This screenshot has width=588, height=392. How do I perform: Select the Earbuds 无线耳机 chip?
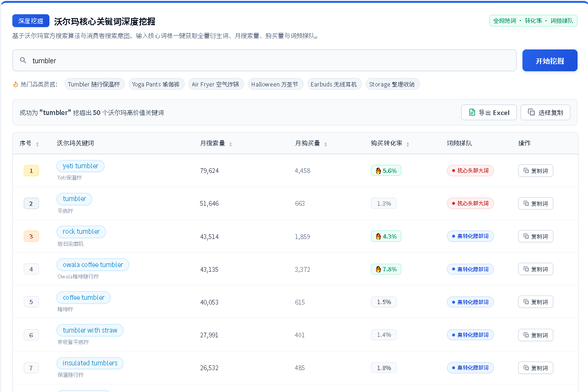tap(334, 84)
